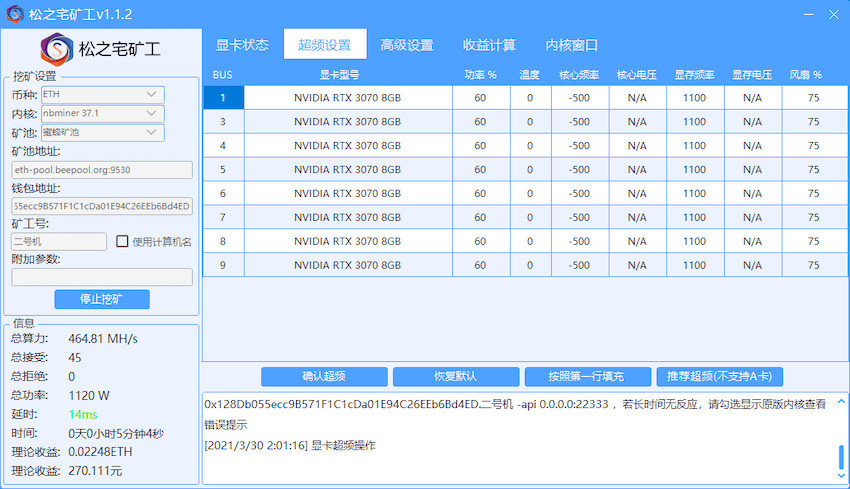850x489 pixels.
Task: Click the core voltage N/A cell in BUS 8 row
Action: pos(637,241)
